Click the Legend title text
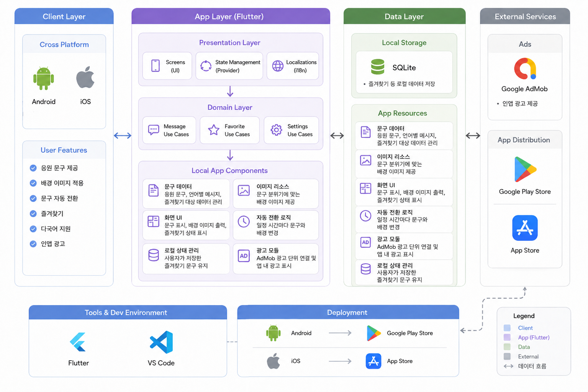This screenshot has height=392, width=588. tap(524, 316)
